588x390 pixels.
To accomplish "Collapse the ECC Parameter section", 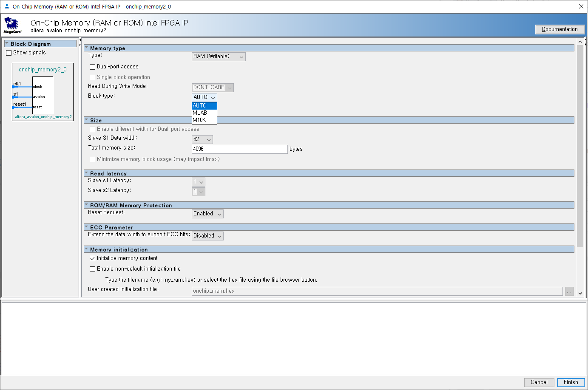I will click(86, 227).
